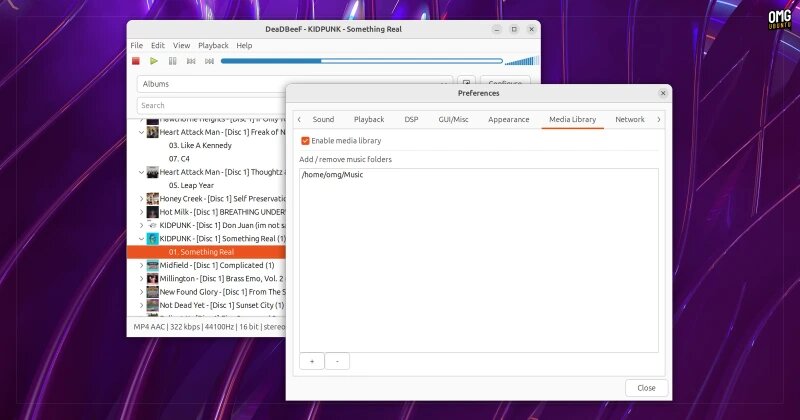The height and width of the screenshot is (420, 800).
Task: Collapse Heart Attack Man Freak of album
Action: 141,132
